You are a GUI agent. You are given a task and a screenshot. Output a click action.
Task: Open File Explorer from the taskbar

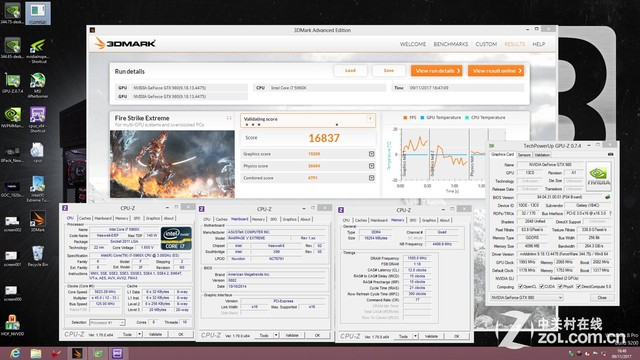coord(36,353)
